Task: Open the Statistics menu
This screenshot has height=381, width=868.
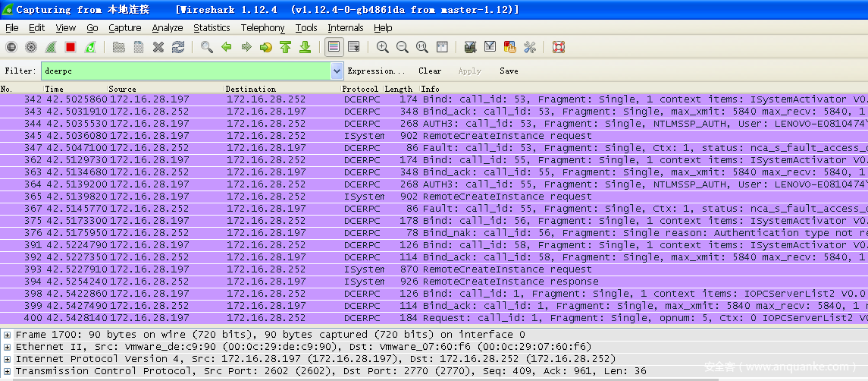Action: [x=212, y=28]
